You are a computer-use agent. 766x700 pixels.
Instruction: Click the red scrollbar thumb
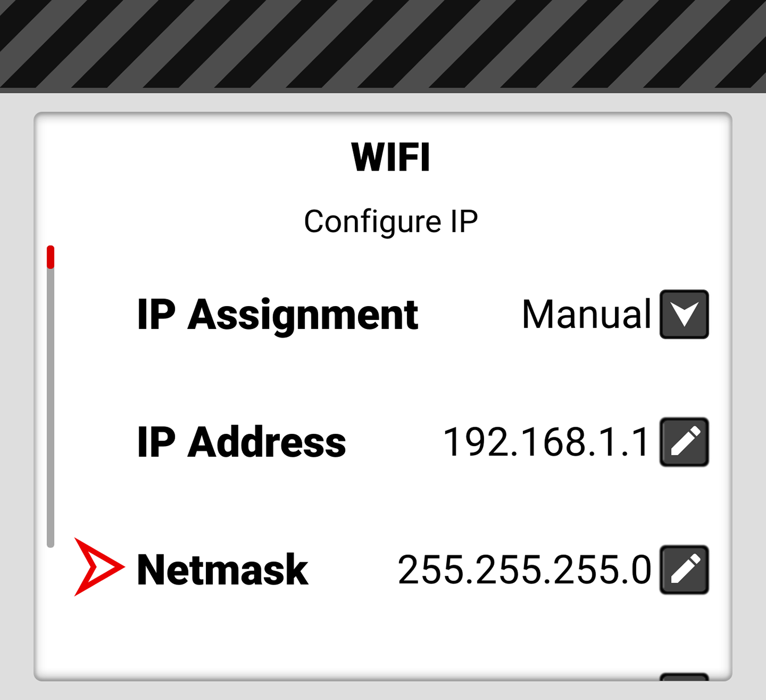coord(50,257)
